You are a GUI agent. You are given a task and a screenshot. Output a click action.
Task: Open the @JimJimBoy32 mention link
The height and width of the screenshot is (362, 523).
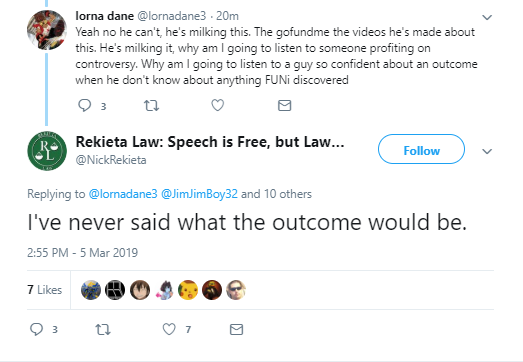199,194
